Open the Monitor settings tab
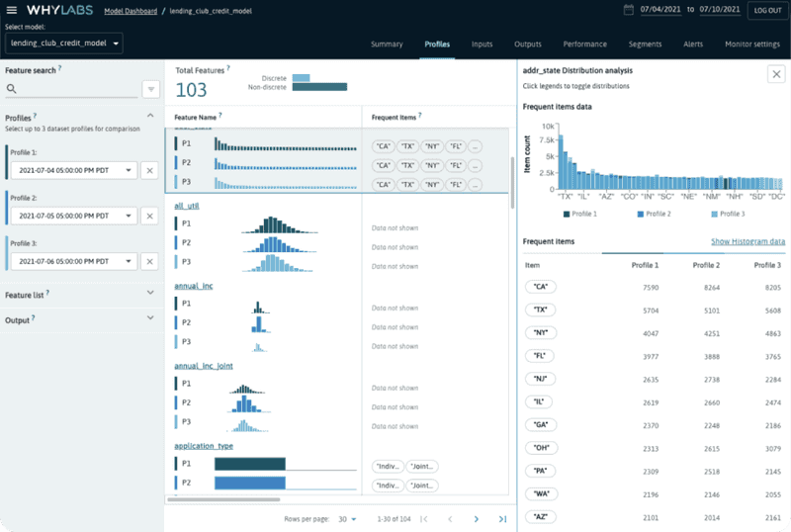 [x=752, y=44]
